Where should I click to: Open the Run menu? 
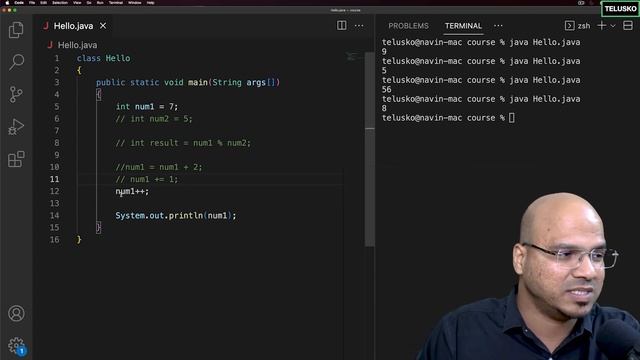[100, 2]
